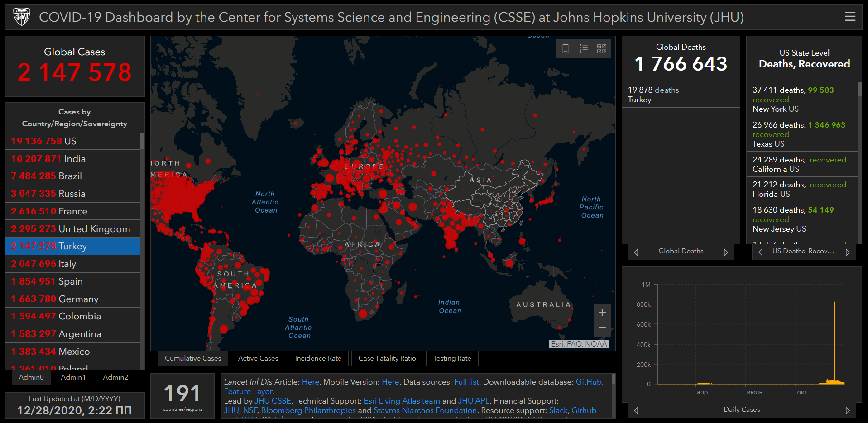The height and width of the screenshot is (423, 868).
Task: Select the California US row
Action: pyautogui.click(x=802, y=164)
